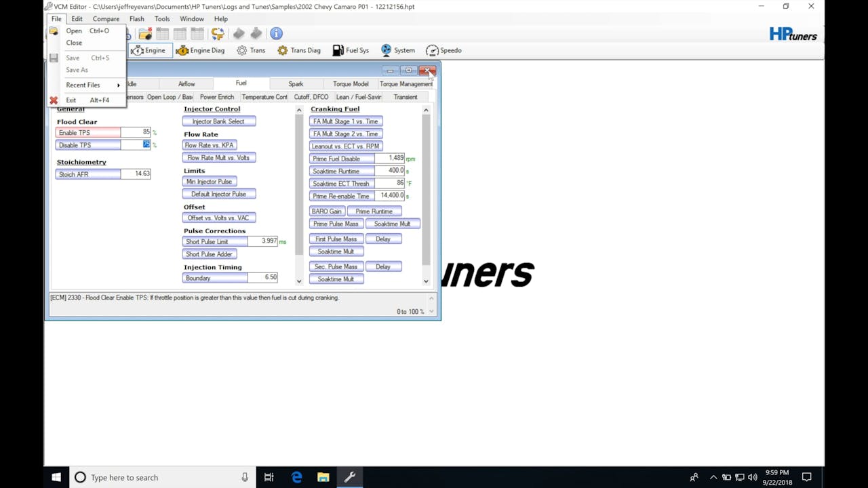
Task: Open the Flash menu
Action: (x=137, y=18)
